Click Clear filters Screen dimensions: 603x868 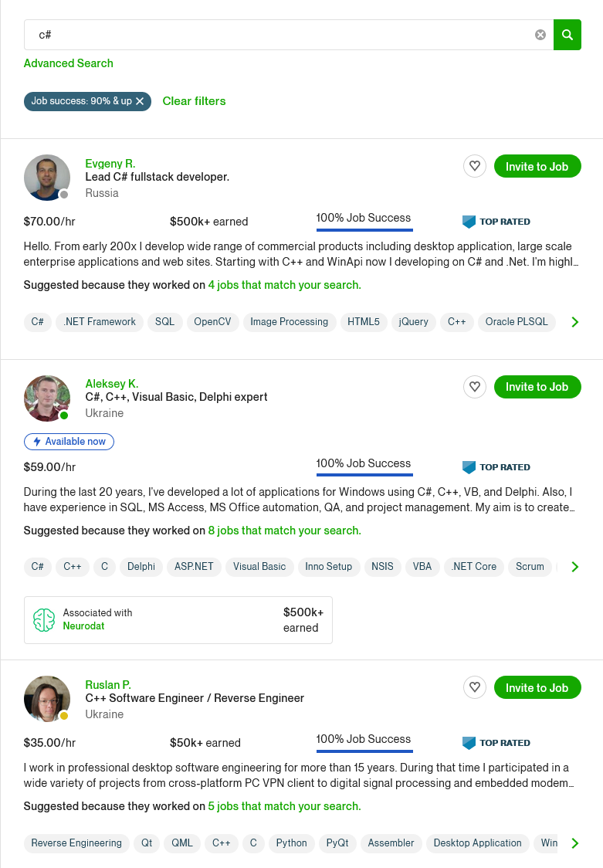pos(194,100)
